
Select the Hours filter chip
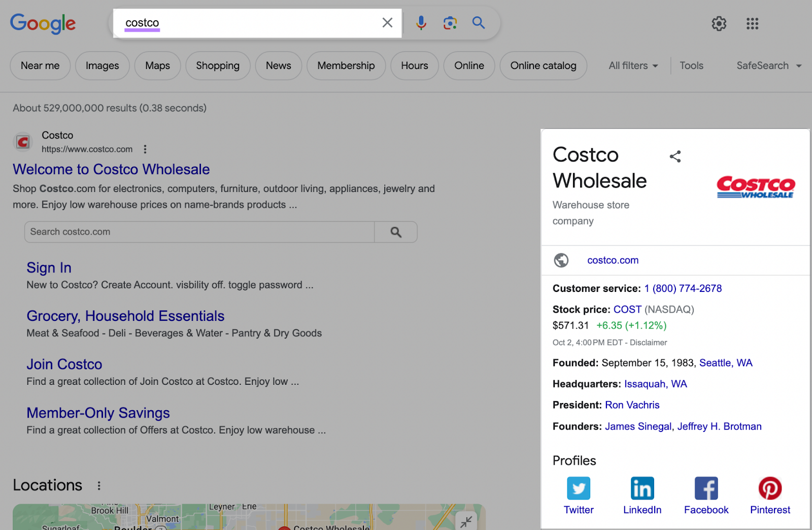tap(415, 65)
